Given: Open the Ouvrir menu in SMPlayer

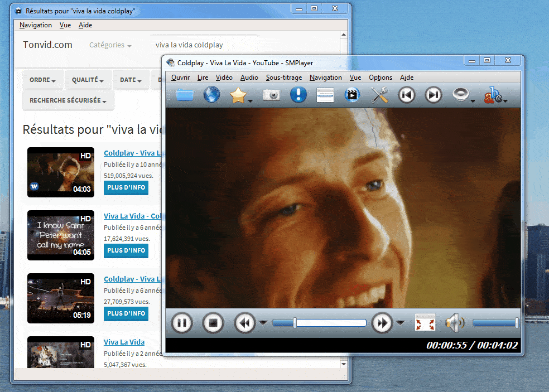Looking at the screenshot, I should 180,78.
